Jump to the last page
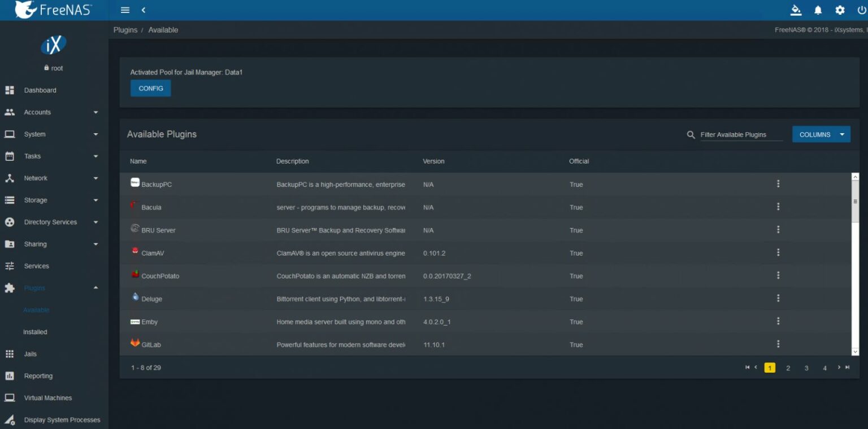Image resolution: width=868 pixels, height=429 pixels. pos(847,367)
